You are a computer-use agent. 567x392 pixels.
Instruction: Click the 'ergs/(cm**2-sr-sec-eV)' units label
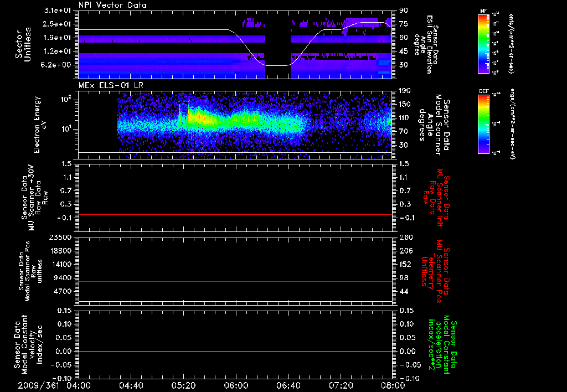pyautogui.click(x=512, y=124)
